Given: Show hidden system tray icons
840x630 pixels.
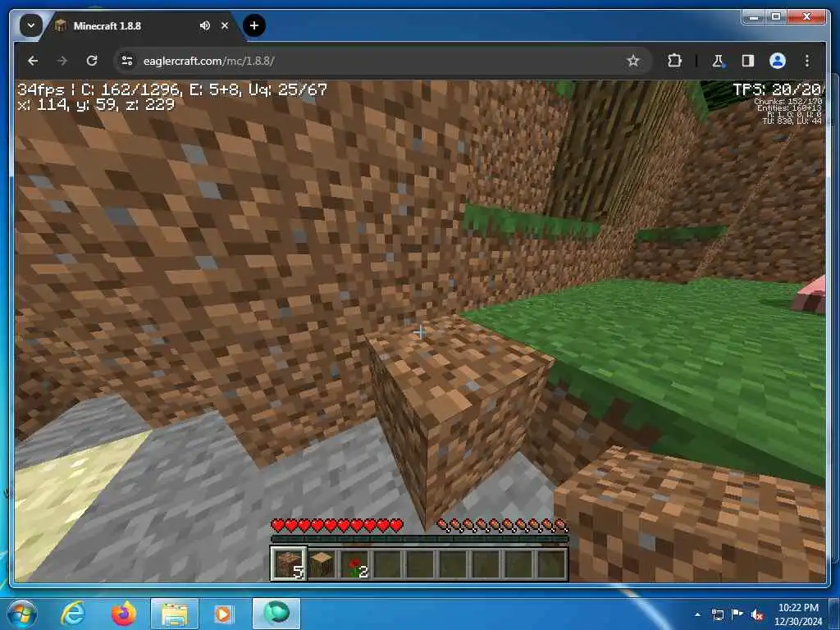Looking at the screenshot, I should pos(697,614).
